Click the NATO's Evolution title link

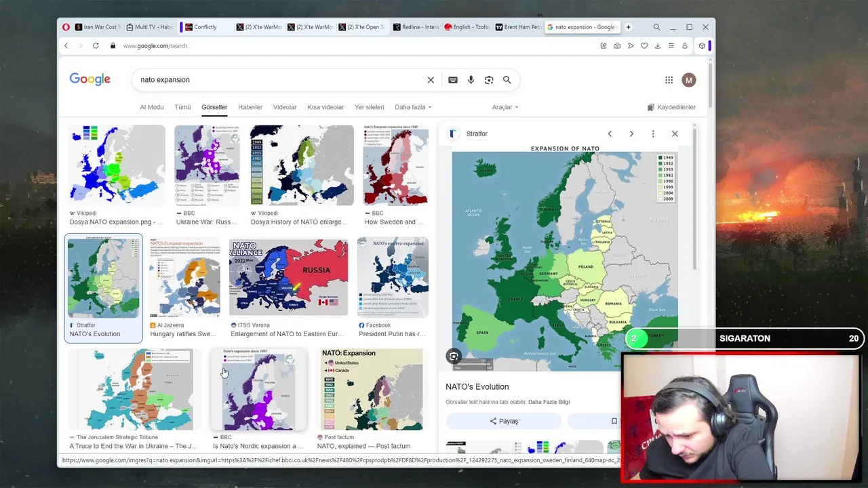coord(477,386)
